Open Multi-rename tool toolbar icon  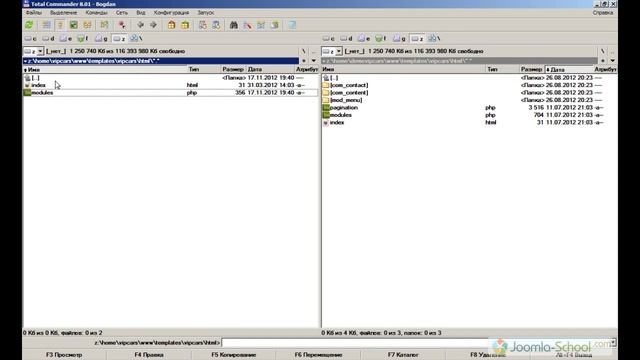tap(247, 25)
